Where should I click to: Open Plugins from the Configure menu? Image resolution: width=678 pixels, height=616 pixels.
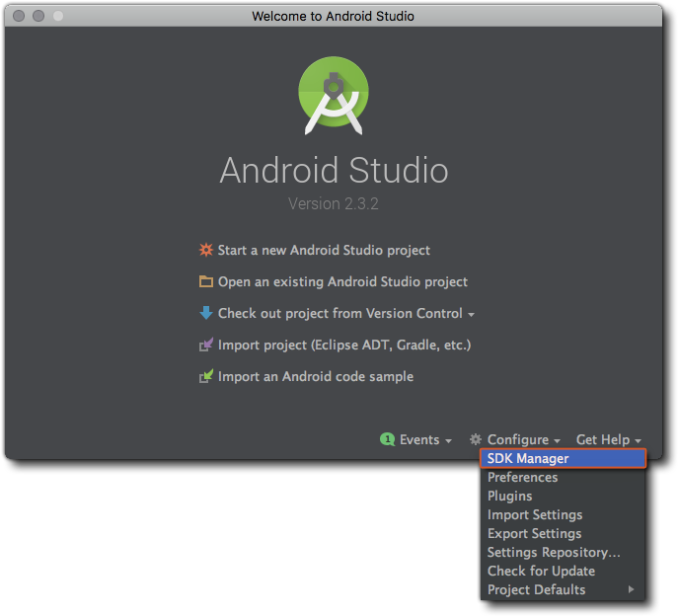[509, 496]
